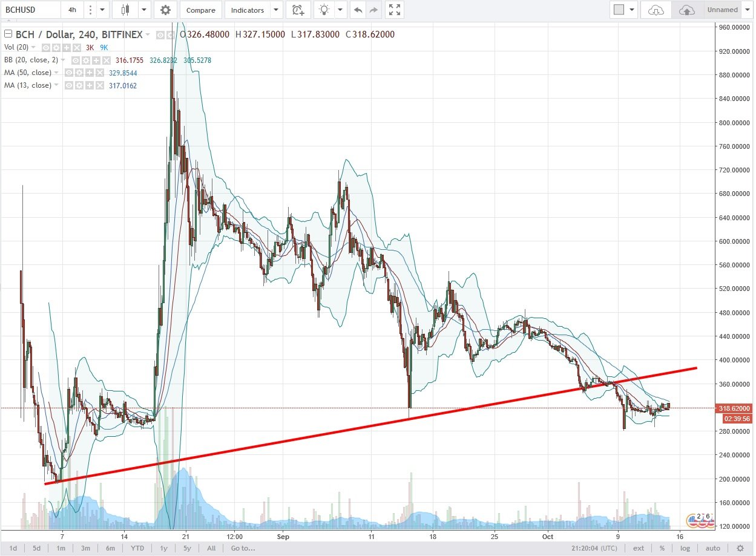Open the Indicators list
The image size is (756, 556).
pyautogui.click(x=248, y=10)
